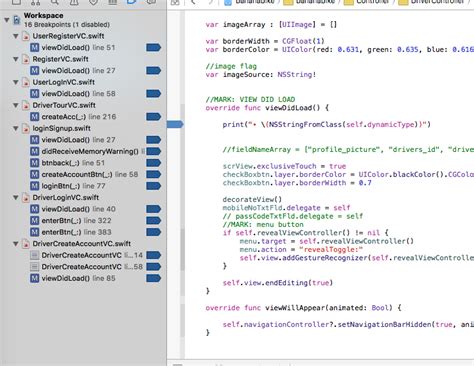
Task: Click the method icon beside viewDidLoad() line 58
Action: click(35, 94)
